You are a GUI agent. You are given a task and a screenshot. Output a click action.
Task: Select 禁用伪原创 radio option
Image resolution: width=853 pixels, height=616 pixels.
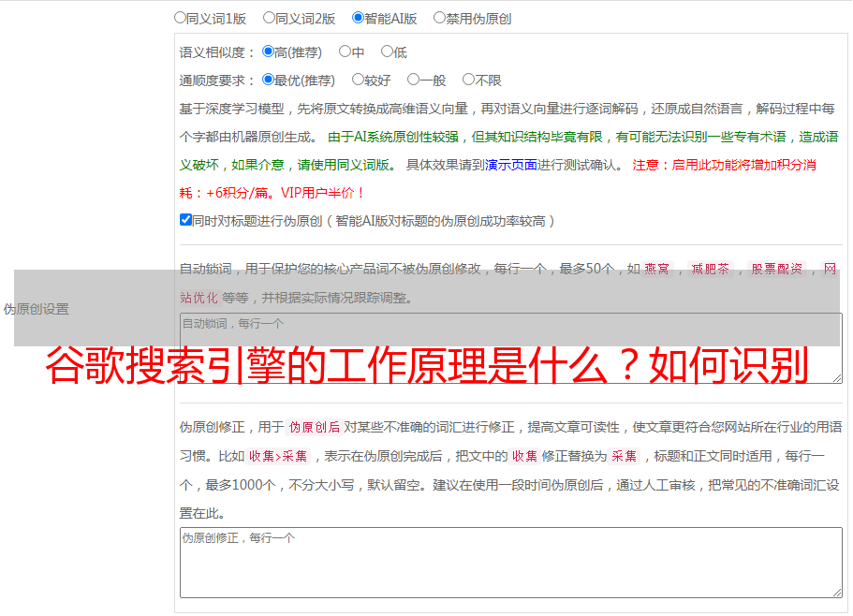pyautogui.click(x=439, y=18)
